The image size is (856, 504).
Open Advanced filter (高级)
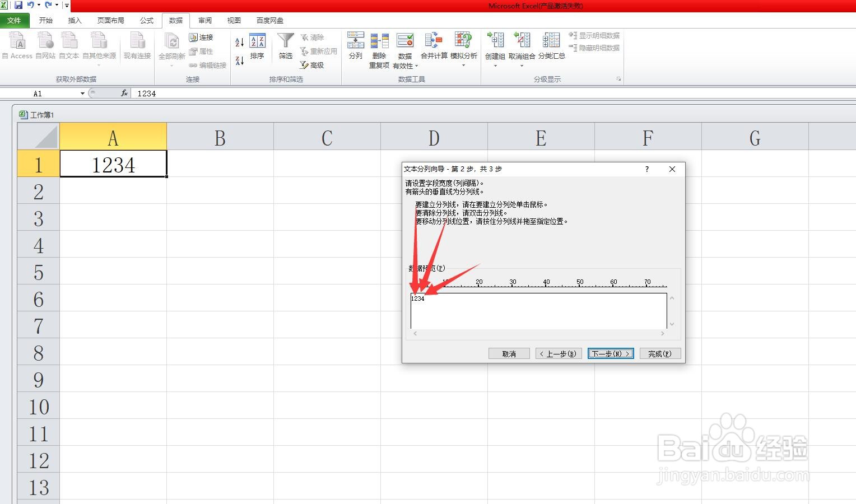click(x=312, y=65)
